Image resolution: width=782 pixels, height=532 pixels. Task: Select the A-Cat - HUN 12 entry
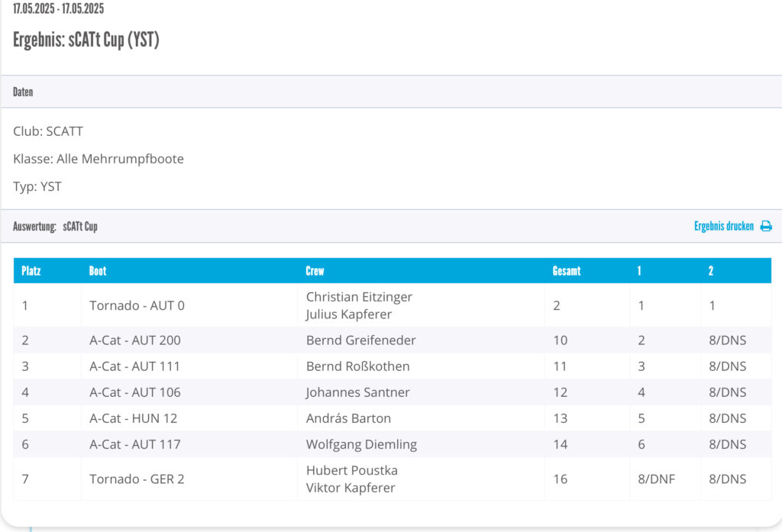133,418
